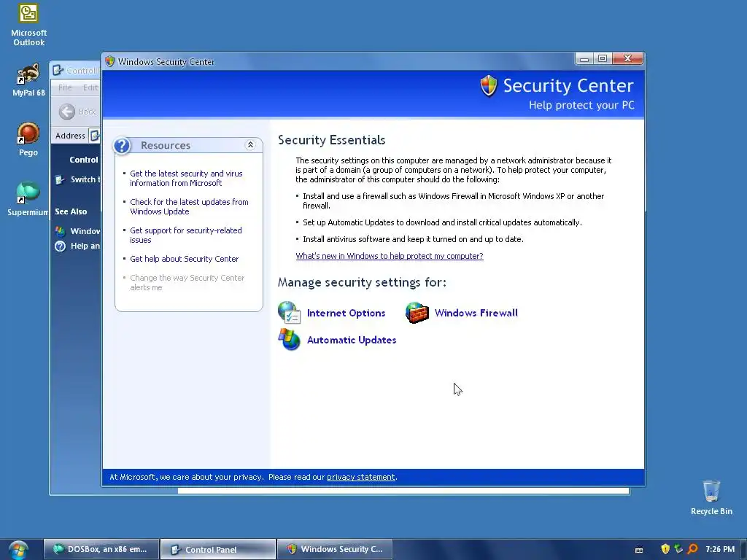Click Windows Update icon under See Also
Image resolution: width=747 pixels, height=560 pixels.
tap(60, 231)
